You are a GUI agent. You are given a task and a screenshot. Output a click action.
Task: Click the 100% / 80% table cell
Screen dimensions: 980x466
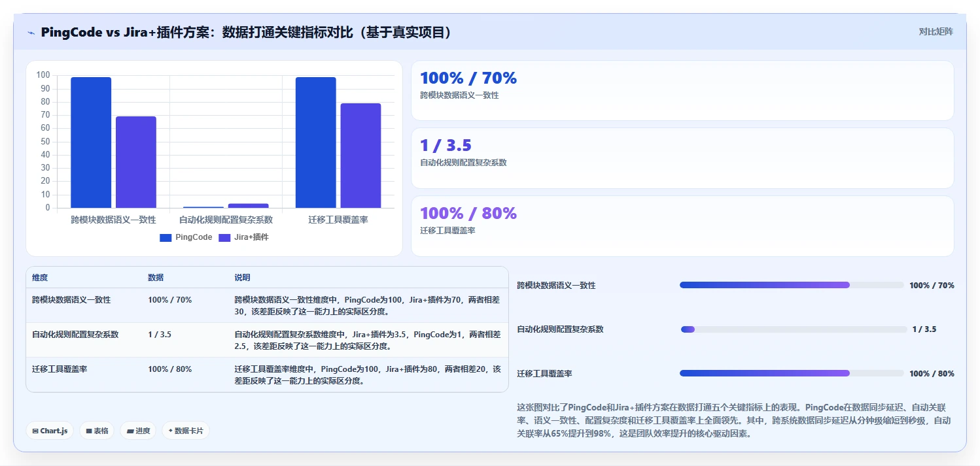pos(170,369)
